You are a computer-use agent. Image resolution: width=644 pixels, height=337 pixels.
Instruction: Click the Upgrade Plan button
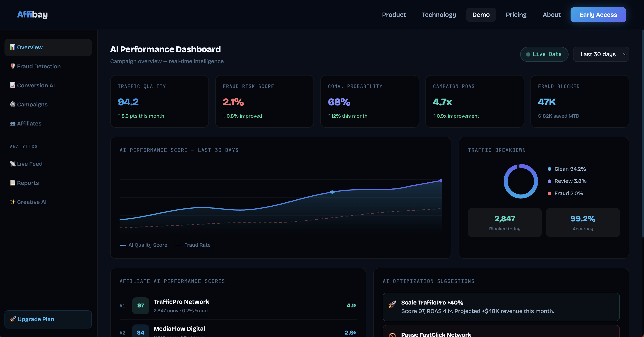48,319
